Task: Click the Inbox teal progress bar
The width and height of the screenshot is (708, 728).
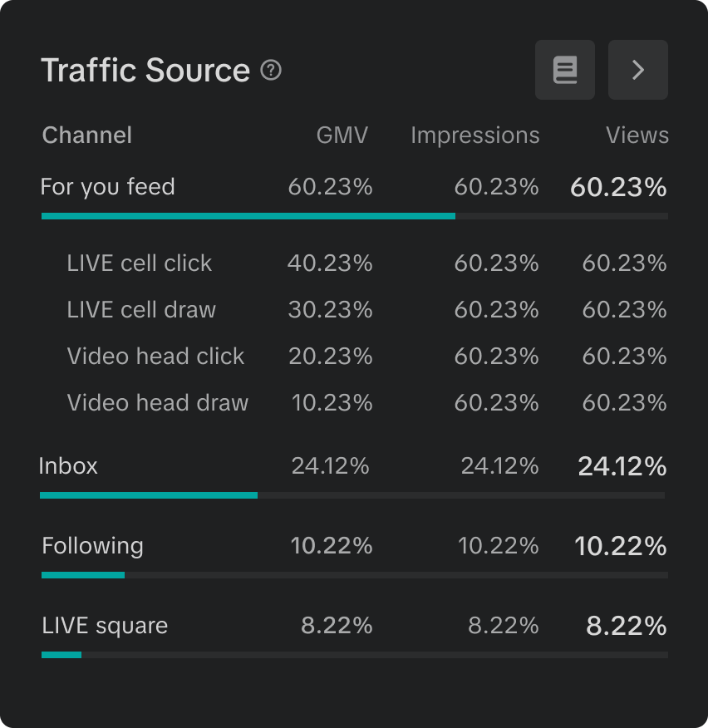Action: point(149,495)
